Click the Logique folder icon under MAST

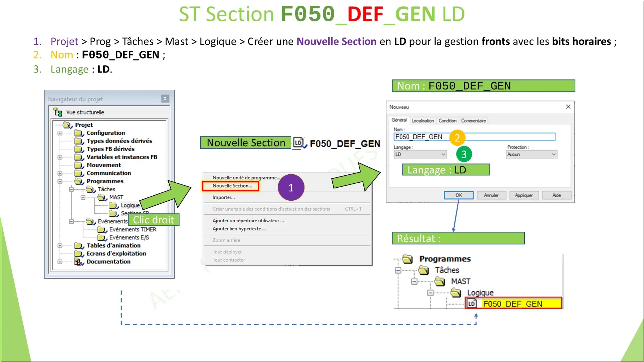[114, 205]
